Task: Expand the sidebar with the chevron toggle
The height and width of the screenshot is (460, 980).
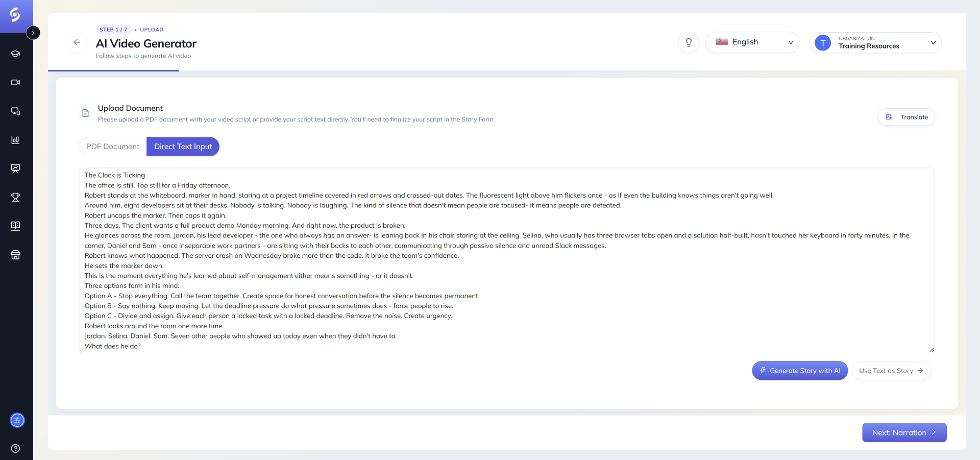Action: pyautogui.click(x=33, y=33)
